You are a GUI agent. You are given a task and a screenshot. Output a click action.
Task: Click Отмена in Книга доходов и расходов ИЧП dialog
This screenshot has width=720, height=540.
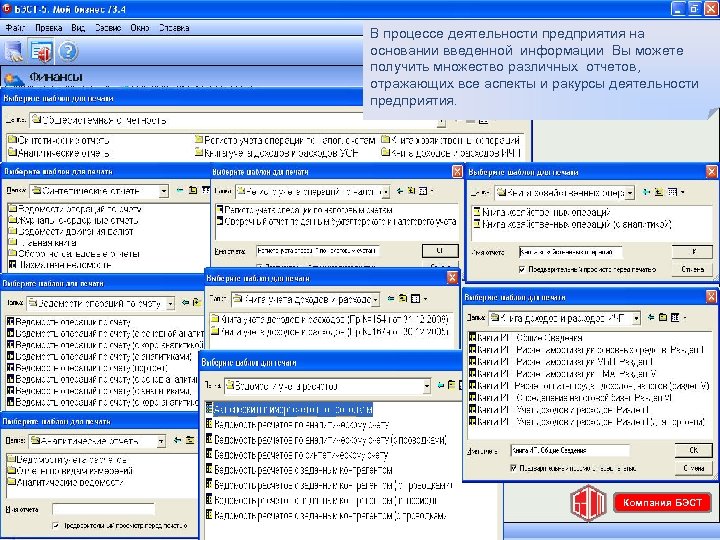693,468
